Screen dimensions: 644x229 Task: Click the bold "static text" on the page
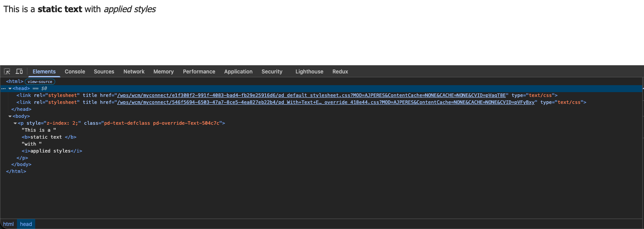point(60,9)
